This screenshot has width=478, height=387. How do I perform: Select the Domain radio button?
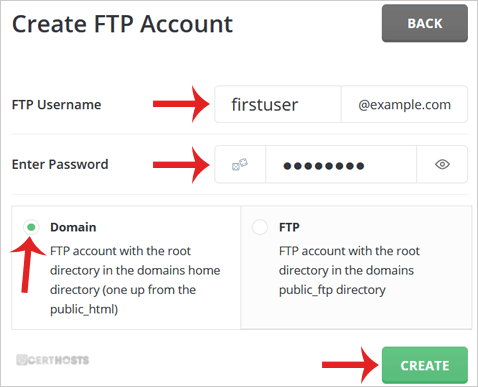click(31, 227)
